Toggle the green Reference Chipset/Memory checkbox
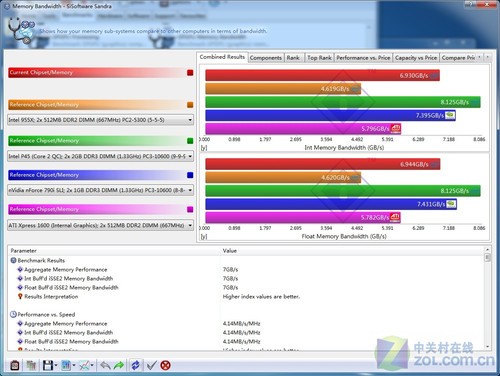 point(190,141)
